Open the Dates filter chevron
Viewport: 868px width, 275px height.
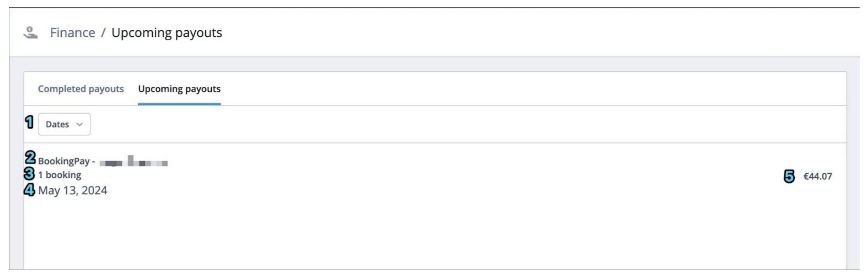pos(80,124)
